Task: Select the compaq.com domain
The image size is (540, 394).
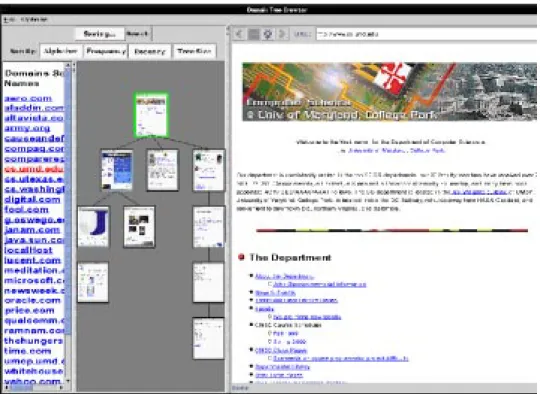Action: pyautogui.click(x=34, y=149)
